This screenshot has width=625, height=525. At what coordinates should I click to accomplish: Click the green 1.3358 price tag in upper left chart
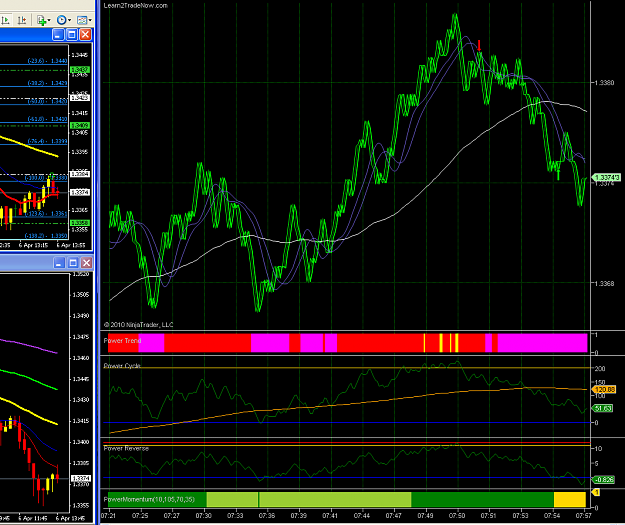pyautogui.click(x=80, y=223)
